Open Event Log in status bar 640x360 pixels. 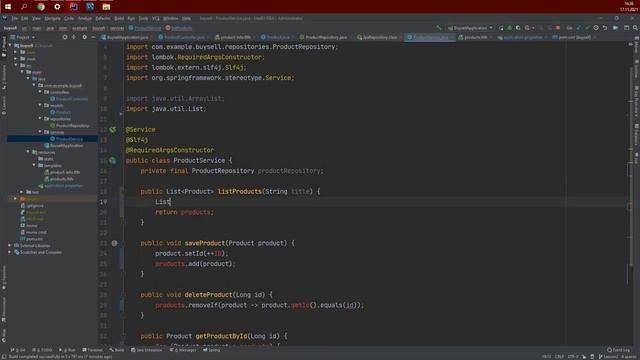tap(618, 350)
